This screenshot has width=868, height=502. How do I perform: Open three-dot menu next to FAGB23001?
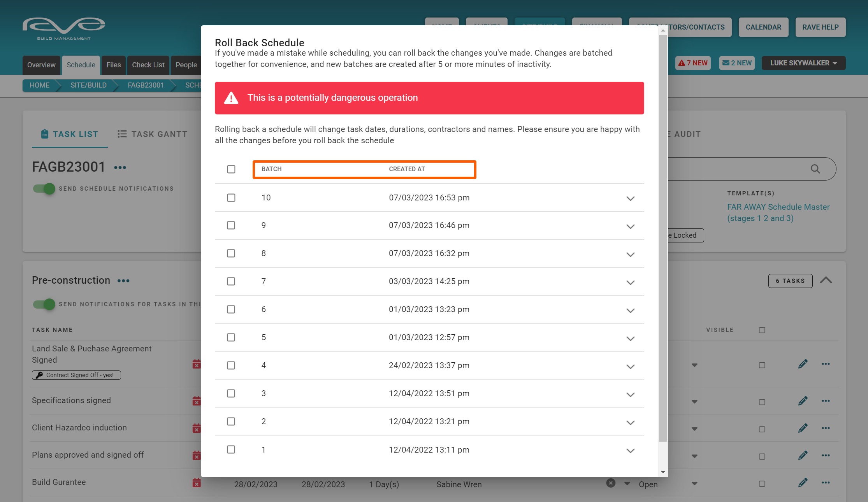(x=120, y=168)
